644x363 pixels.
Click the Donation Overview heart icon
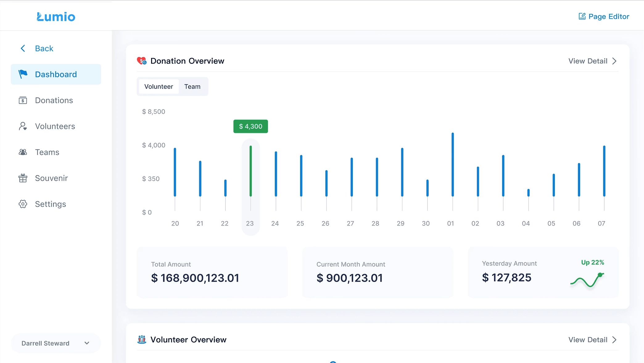(x=142, y=61)
